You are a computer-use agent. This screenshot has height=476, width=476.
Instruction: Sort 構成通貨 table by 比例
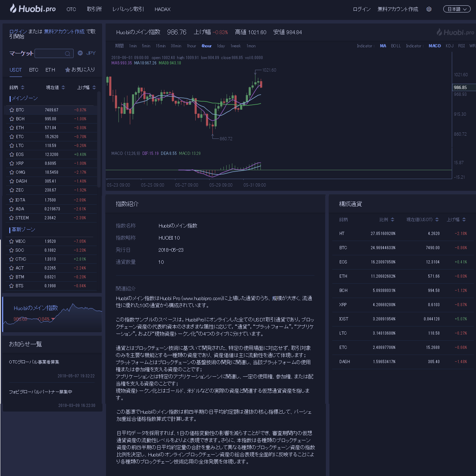[x=392, y=220]
